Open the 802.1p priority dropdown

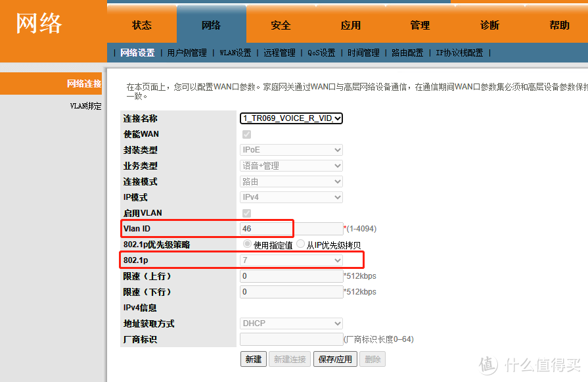(291, 260)
